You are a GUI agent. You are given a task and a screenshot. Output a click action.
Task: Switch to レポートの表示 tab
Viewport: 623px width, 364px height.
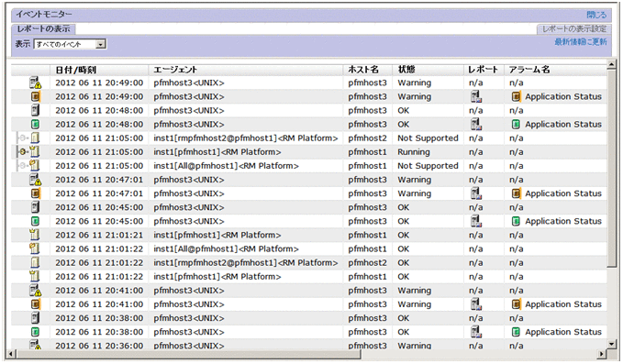click(43, 29)
